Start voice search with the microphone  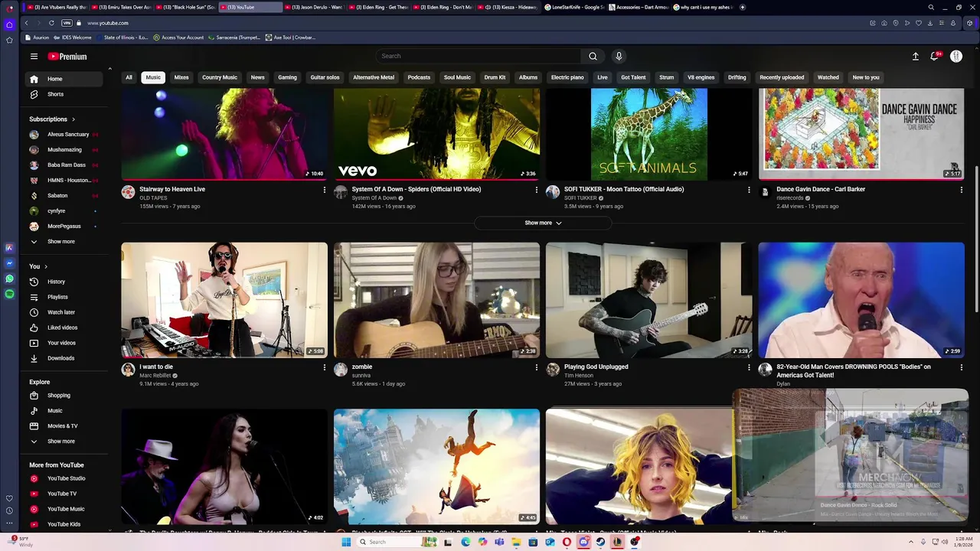[x=619, y=56]
